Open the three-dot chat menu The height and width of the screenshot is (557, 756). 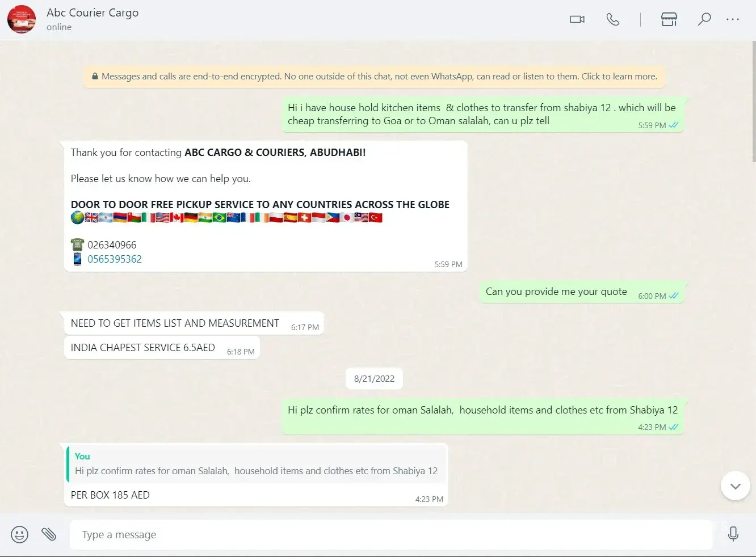tap(732, 19)
